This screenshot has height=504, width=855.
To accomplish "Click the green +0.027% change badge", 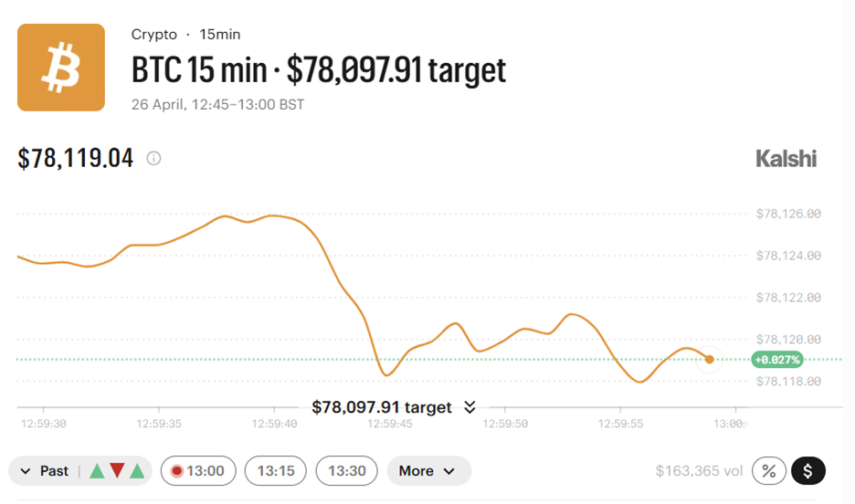I will pyautogui.click(x=776, y=360).
